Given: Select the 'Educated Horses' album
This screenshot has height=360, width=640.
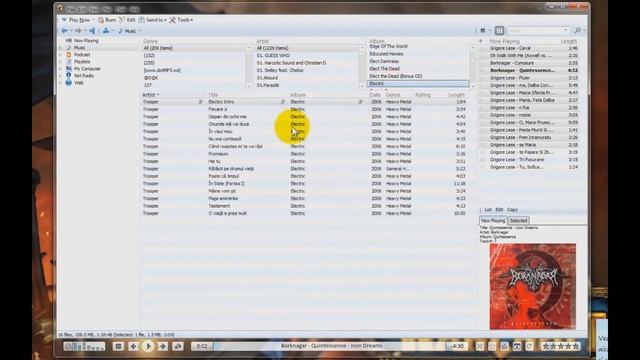Looking at the screenshot, I should click(x=418, y=54).
